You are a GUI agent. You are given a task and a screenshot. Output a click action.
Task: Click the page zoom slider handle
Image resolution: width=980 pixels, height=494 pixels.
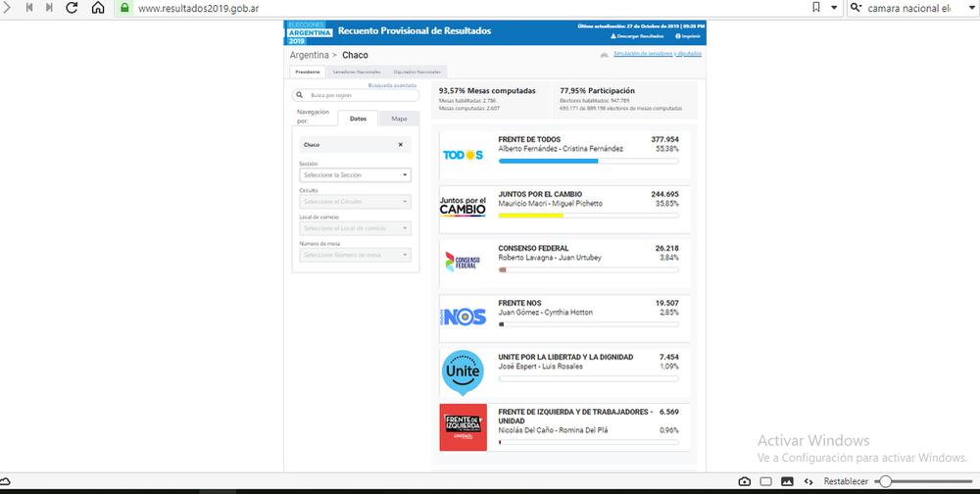[885, 481]
